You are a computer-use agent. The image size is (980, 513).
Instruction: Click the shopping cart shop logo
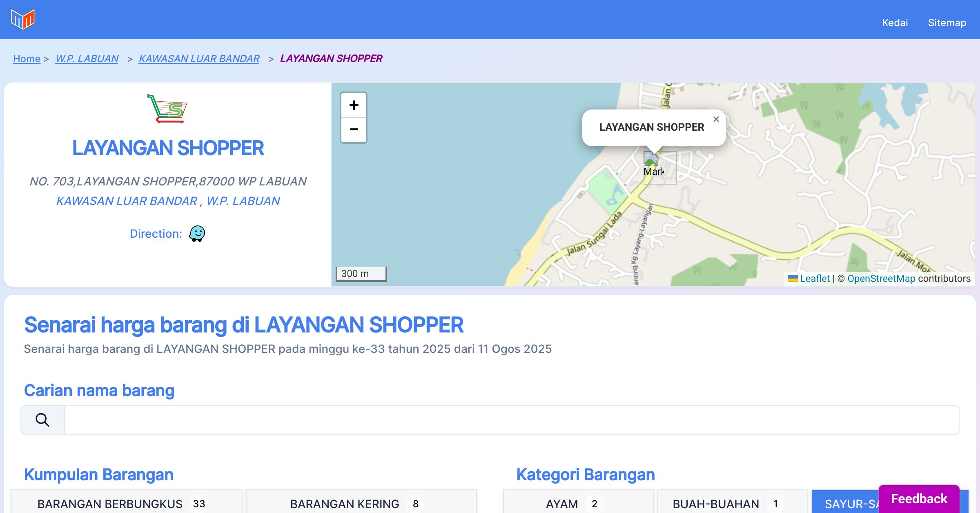(167, 109)
